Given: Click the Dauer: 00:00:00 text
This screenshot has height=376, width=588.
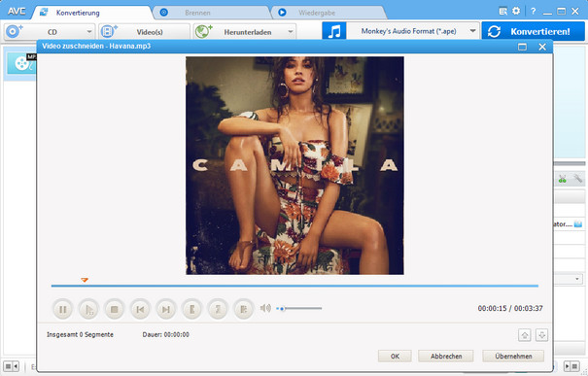Looking at the screenshot, I should coord(166,334).
